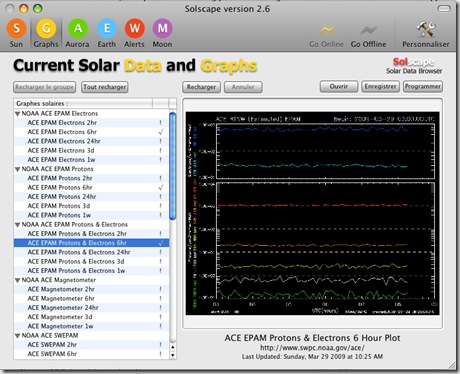Open Personnaliser toolbar customization
The image size is (460, 374).
point(426,34)
